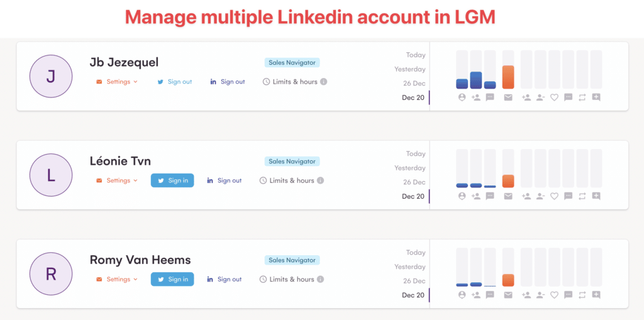Viewport: 644px width, 320px height.
Task: Click the retweet icon in Jb Jezequel's row
Action: [582, 97]
